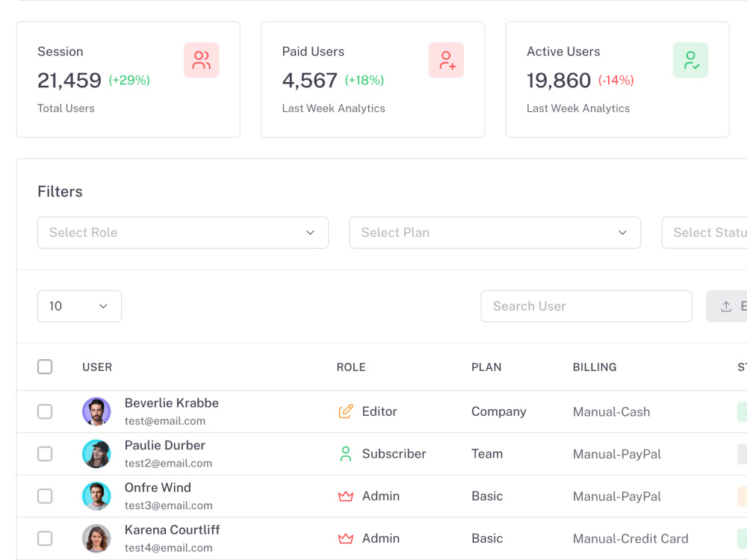Open user Onfre Wind name link
Viewport: 747px width, 560px height.
click(x=158, y=488)
